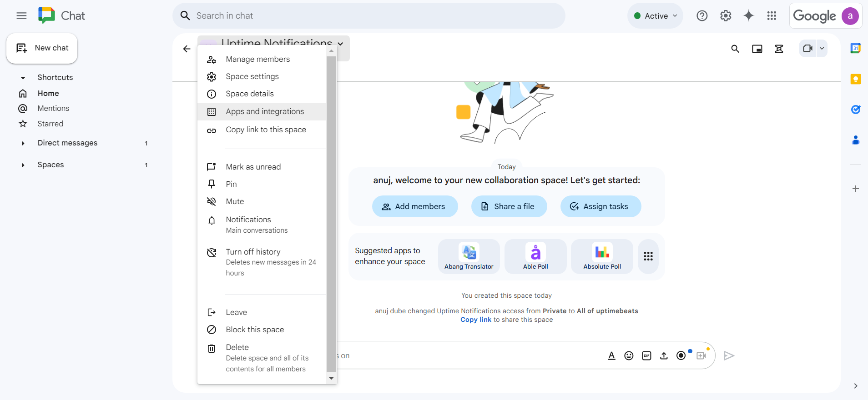This screenshot has width=868, height=400.
Task: Expand the Spaces section
Action: tap(23, 165)
